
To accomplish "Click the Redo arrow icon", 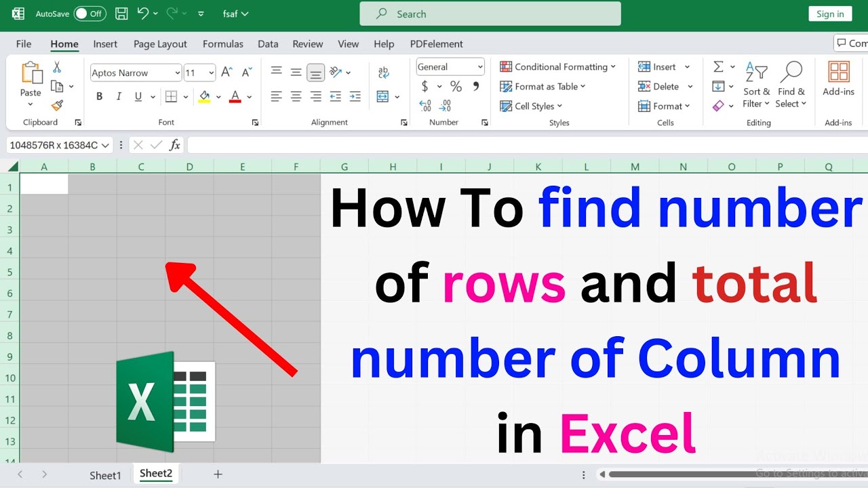I will tap(172, 13).
